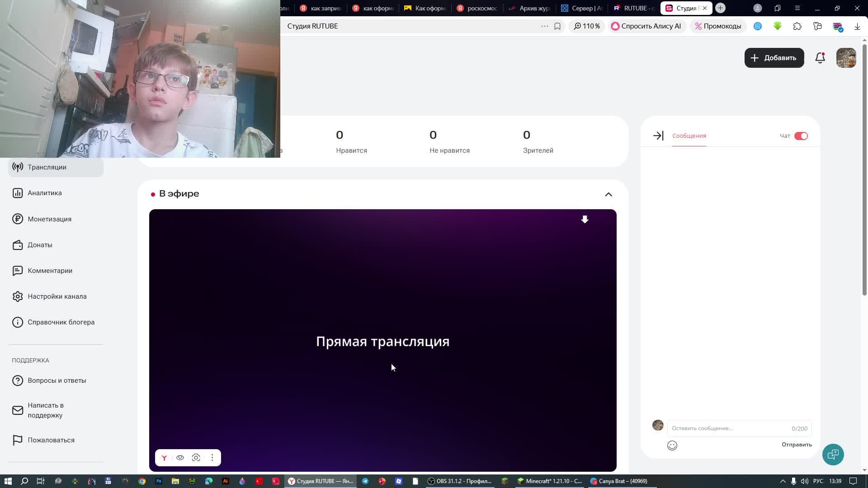
Task: Open the Донаты section
Action: (x=40, y=245)
